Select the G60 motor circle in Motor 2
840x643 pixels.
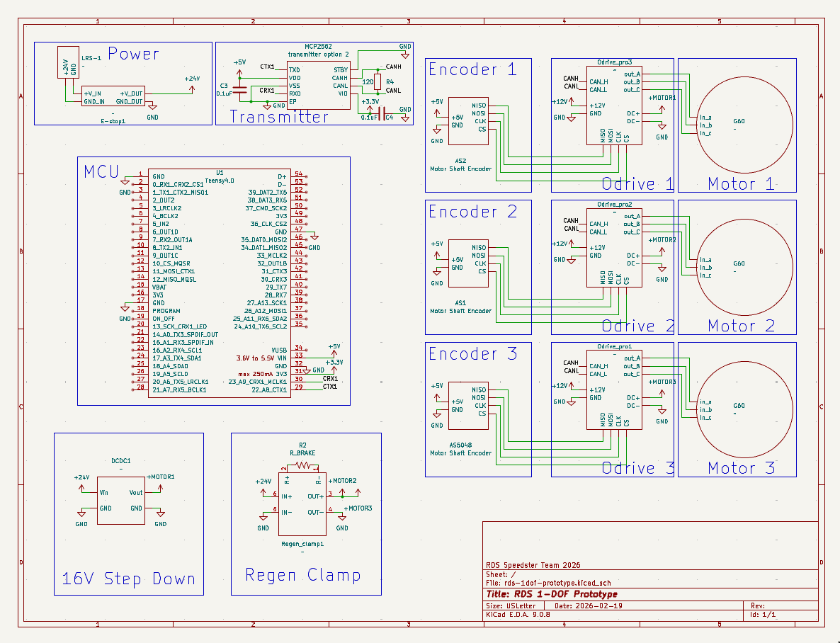tap(745, 268)
